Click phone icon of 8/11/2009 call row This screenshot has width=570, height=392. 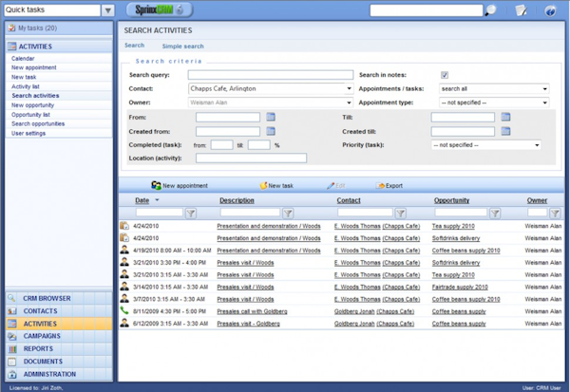pyautogui.click(x=124, y=311)
